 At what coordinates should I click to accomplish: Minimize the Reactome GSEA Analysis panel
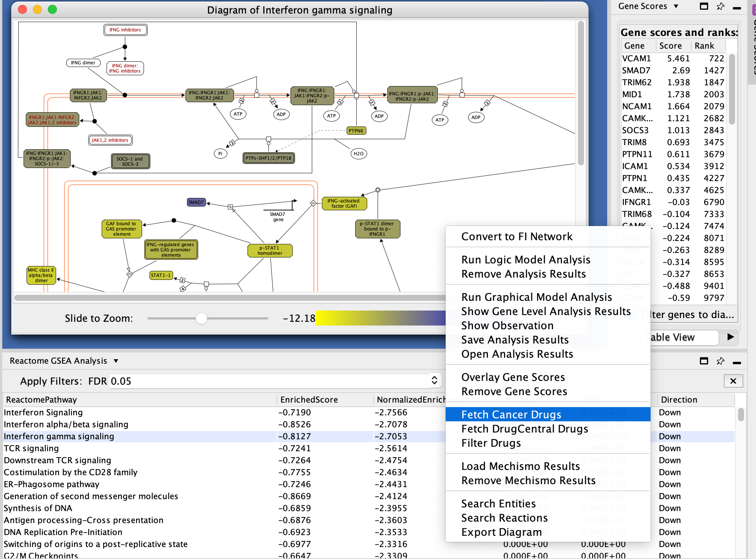(737, 363)
